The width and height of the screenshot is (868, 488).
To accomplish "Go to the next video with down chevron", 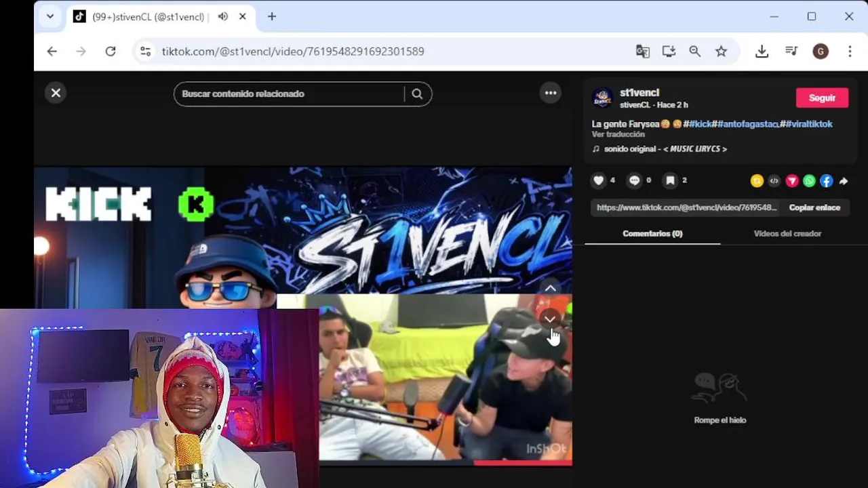I will click(550, 319).
